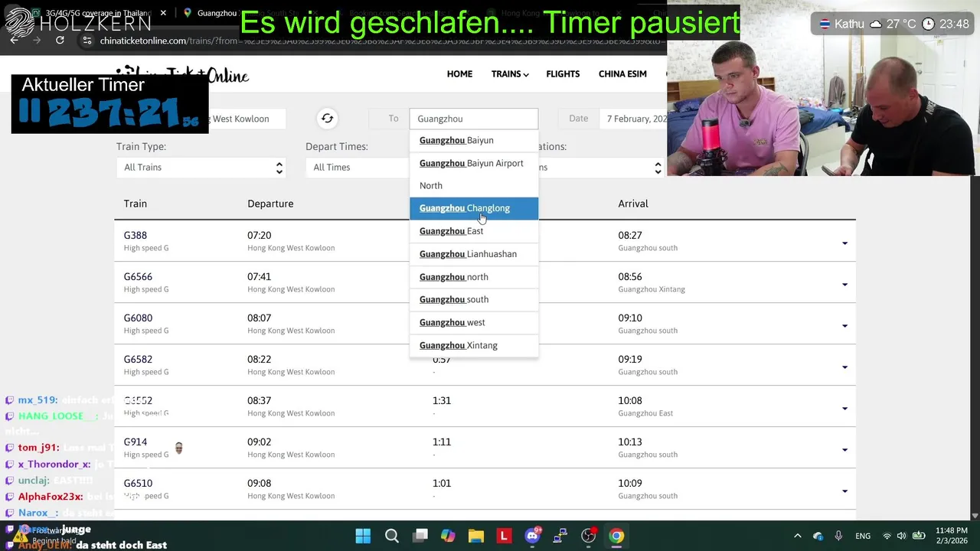This screenshot has height=551, width=980.
Task: Pick Guangzhou south station
Action: point(474,299)
